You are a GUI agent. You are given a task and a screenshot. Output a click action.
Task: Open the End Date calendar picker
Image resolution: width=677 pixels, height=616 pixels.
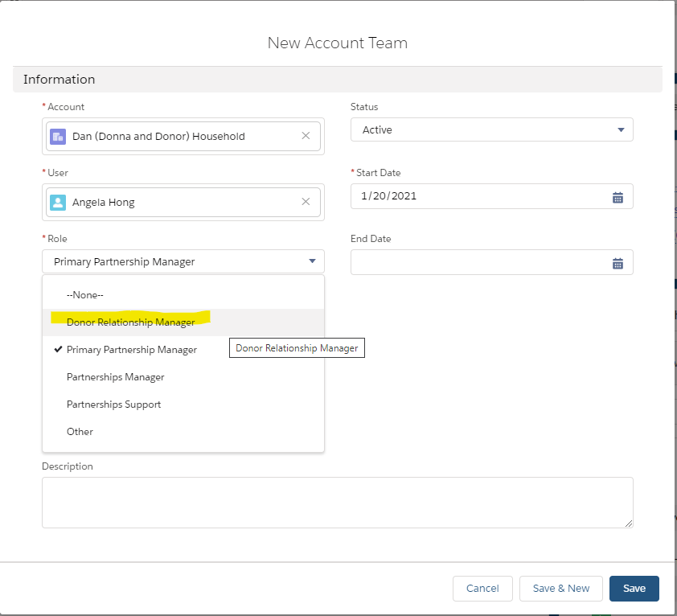click(x=618, y=264)
